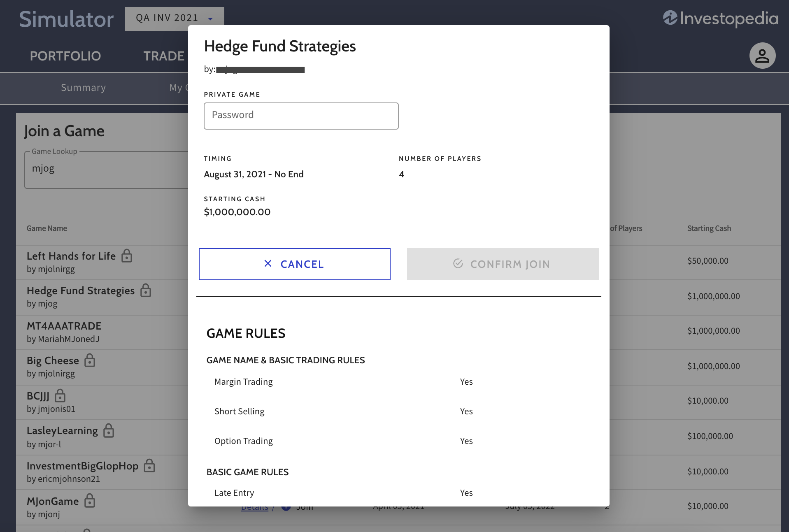Click lock icon beside LasleyLearning
The height and width of the screenshot is (532, 789).
pyautogui.click(x=109, y=431)
